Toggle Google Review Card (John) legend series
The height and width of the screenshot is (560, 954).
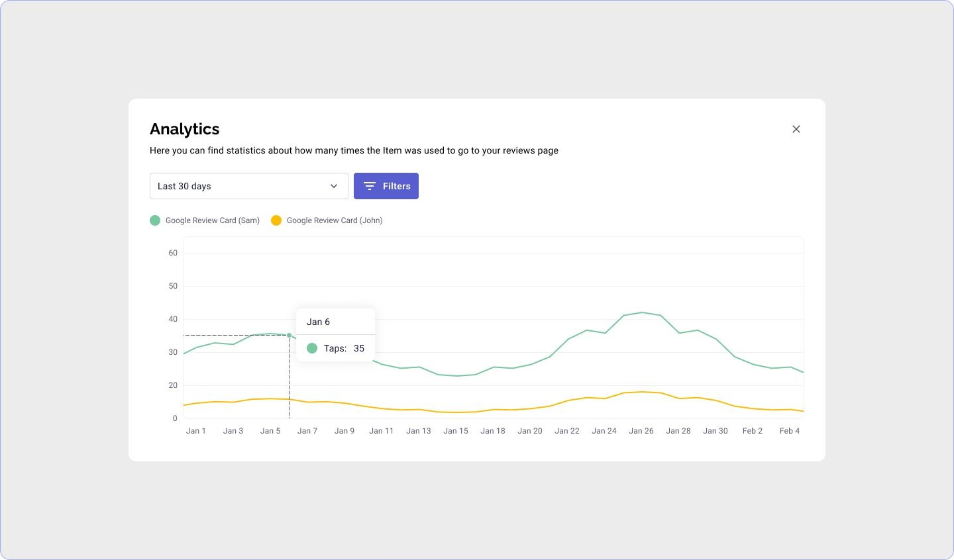(x=334, y=220)
